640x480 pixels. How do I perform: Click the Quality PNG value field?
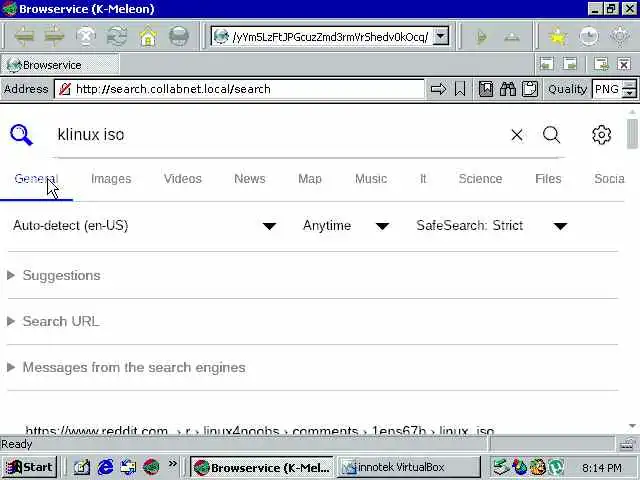click(607, 89)
